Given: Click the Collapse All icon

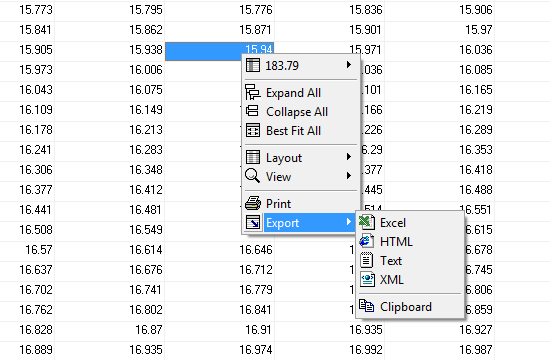Looking at the screenshot, I should (x=253, y=111).
